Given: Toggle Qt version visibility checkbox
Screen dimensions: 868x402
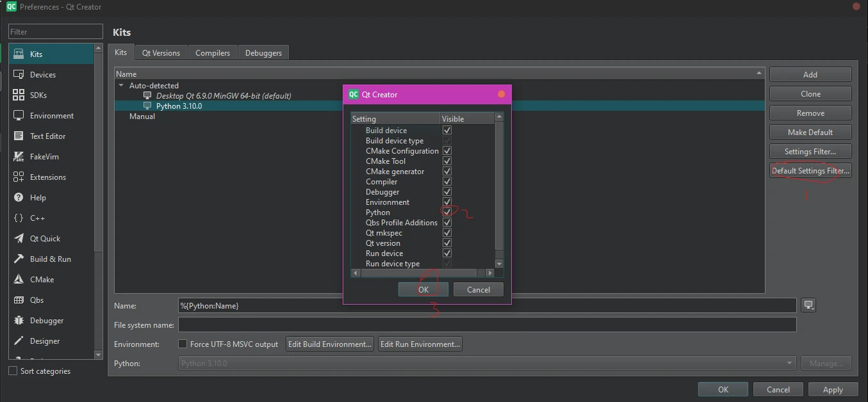Looking at the screenshot, I should coord(447,243).
